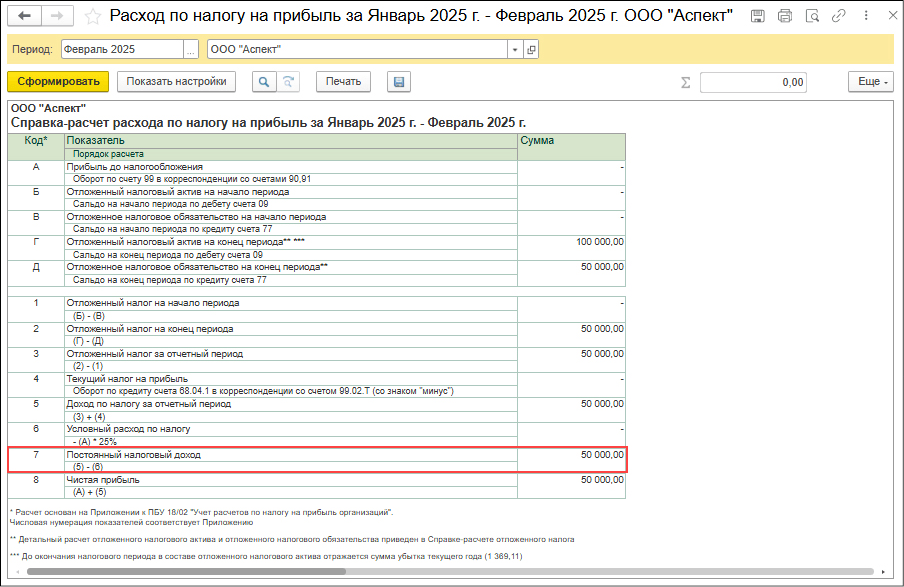Click the Период input field
The image size is (904, 587).
point(121,50)
